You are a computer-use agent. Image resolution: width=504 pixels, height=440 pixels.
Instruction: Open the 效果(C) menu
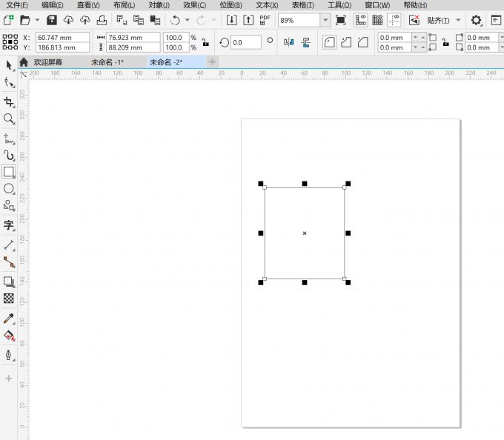(194, 5)
